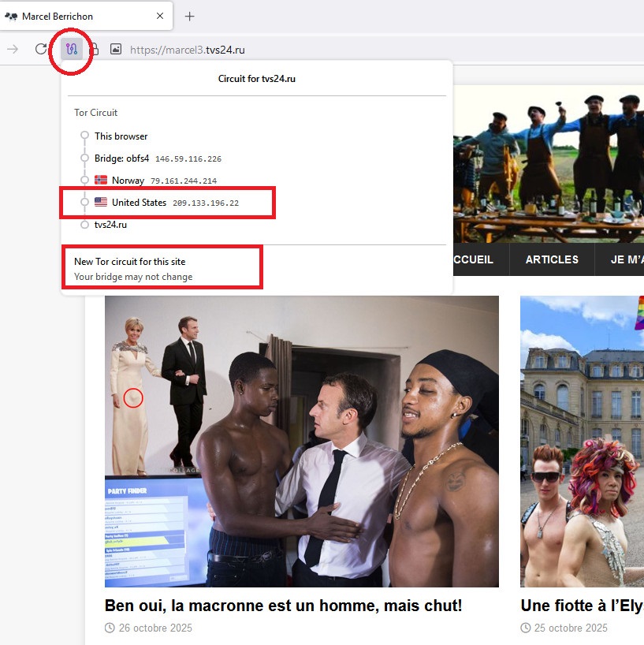Click the site security padlock icon

coord(94,49)
